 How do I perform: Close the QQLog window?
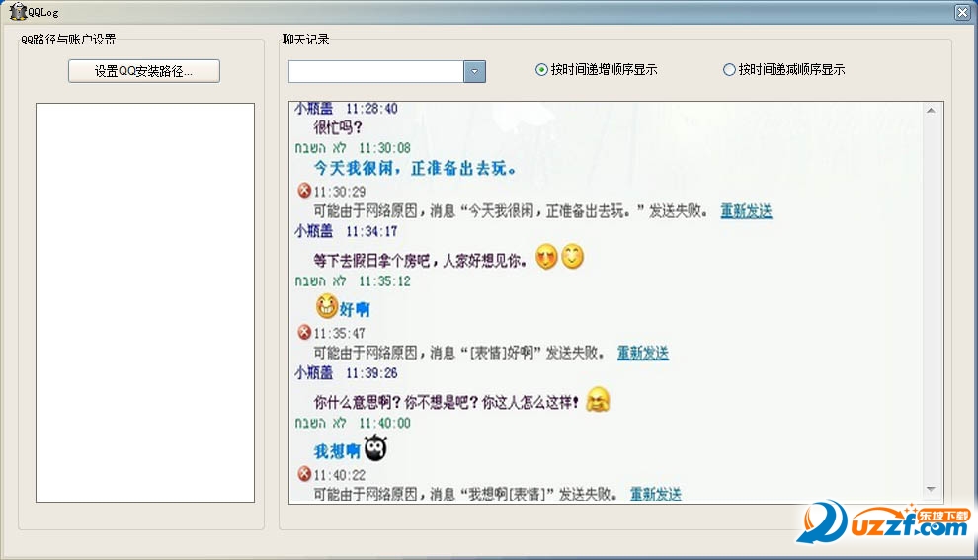coord(962,12)
